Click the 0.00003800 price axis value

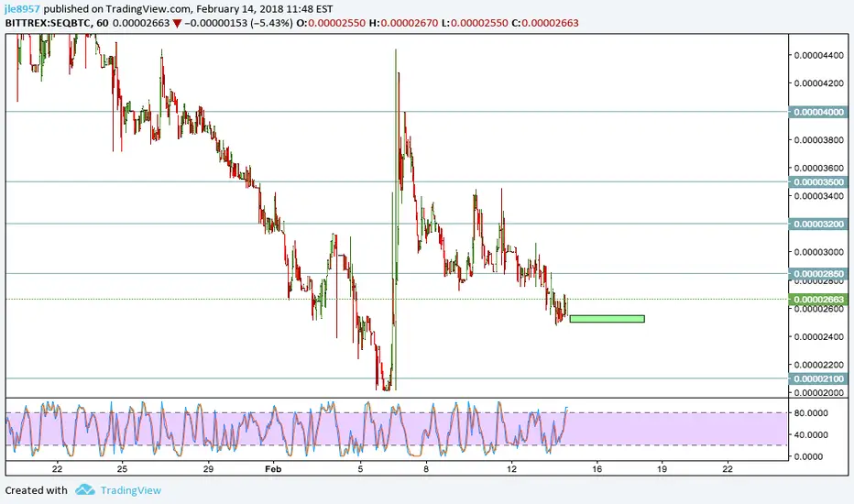818,139
